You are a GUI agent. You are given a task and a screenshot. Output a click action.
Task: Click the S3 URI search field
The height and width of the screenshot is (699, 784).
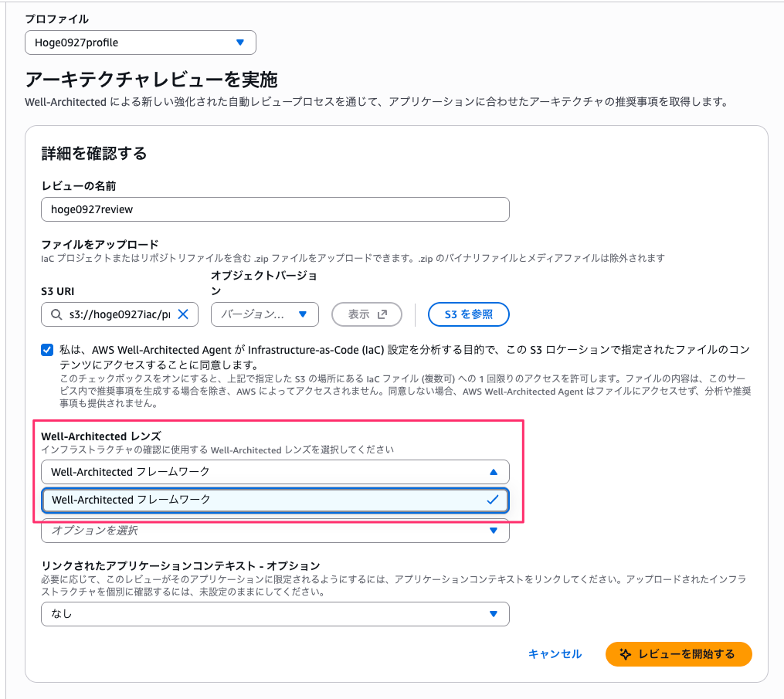coord(120,314)
